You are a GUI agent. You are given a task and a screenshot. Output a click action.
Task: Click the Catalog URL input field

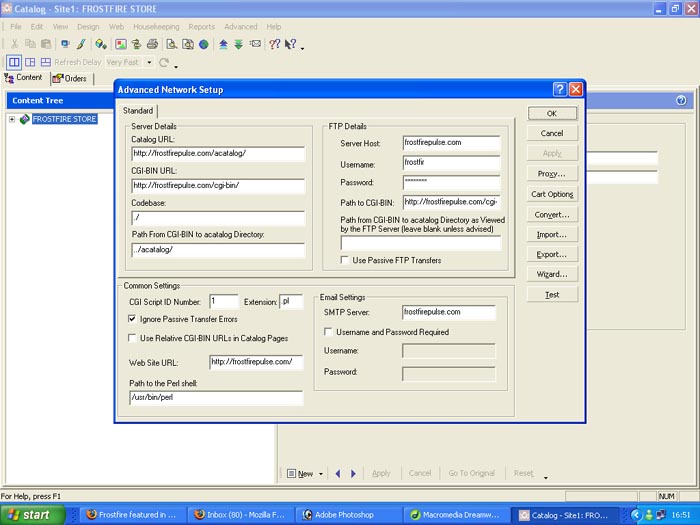coord(217,153)
